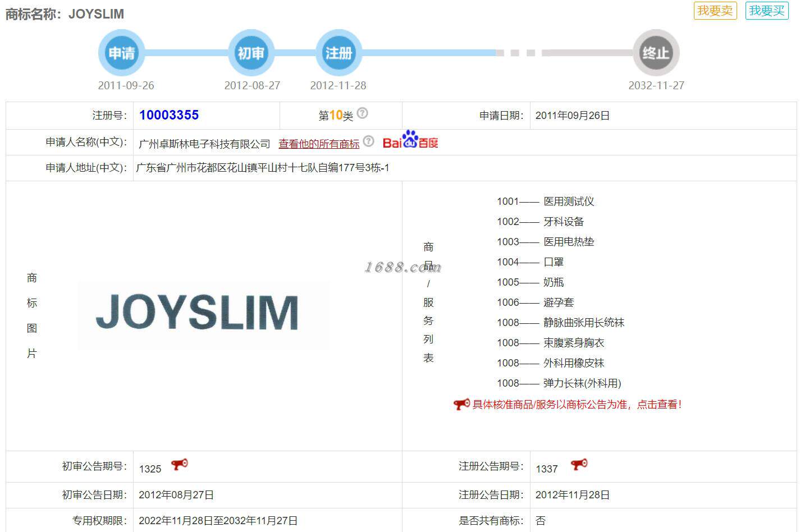This screenshot has height=532, width=805.
Task: Select applicant name 广州卓斯林电子科技有限公司
Action: click(x=204, y=144)
